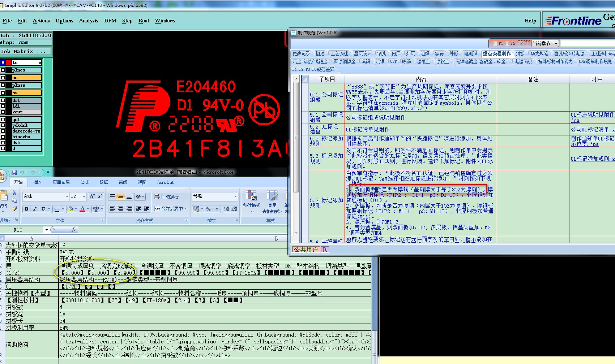
Task: Open the DFM menu in Graphic Editor
Action: [x=110, y=21]
